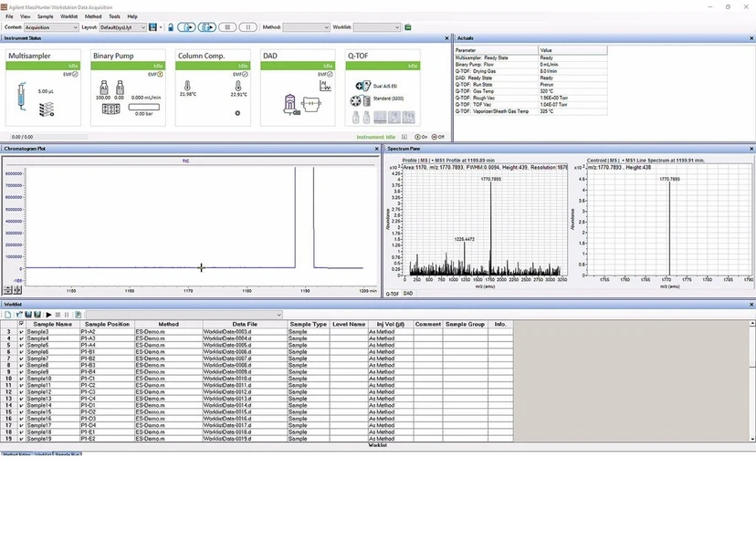Image resolution: width=756 pixels, height=551 pixels.
Task: Open the Layout dropdown showing Default(sys).lyt
Action: [x=123, y=27]
